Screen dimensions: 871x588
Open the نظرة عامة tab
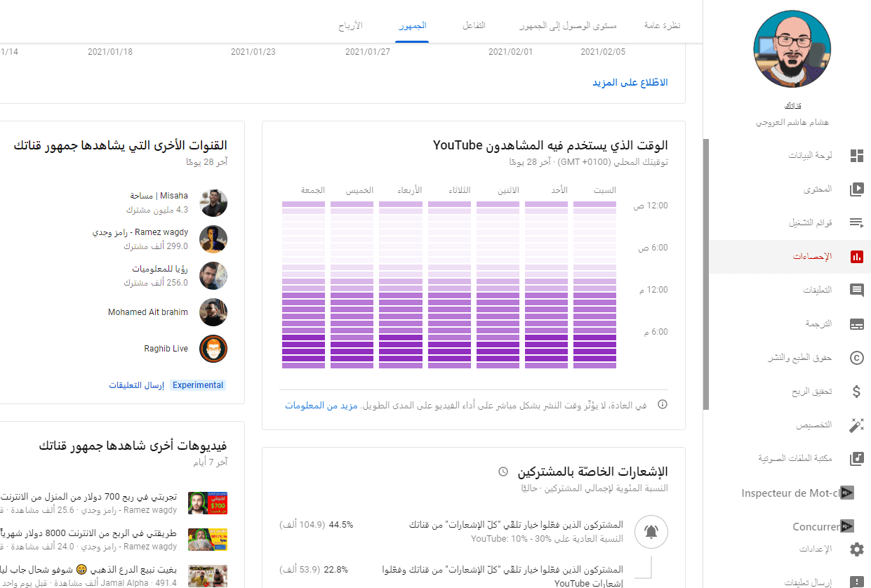(662, 26)
